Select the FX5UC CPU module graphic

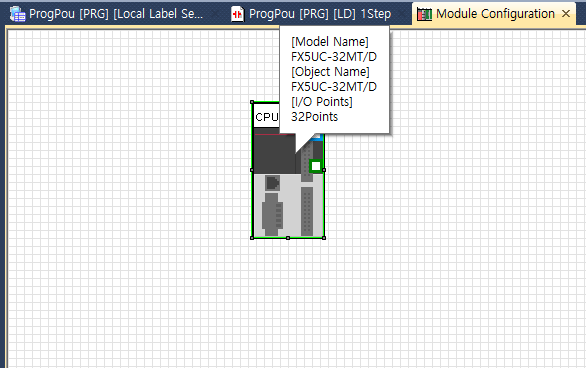[288, 170]
